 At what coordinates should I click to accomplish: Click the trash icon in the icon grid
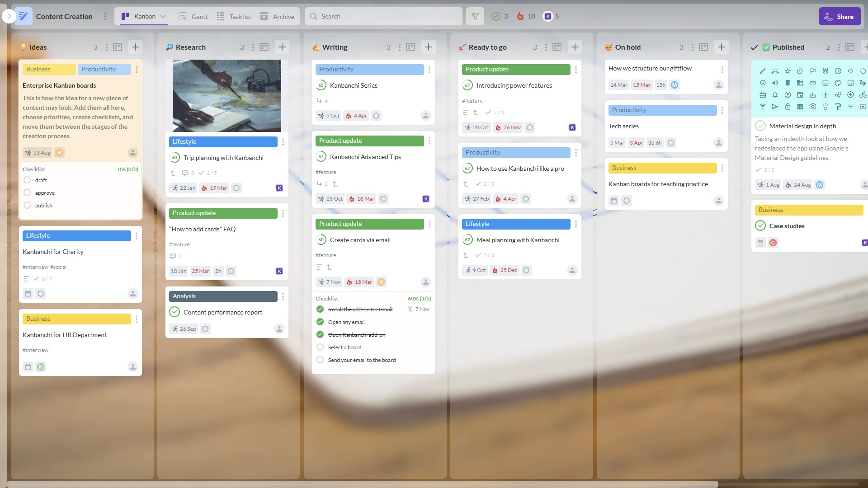click(x=788, y=83)
